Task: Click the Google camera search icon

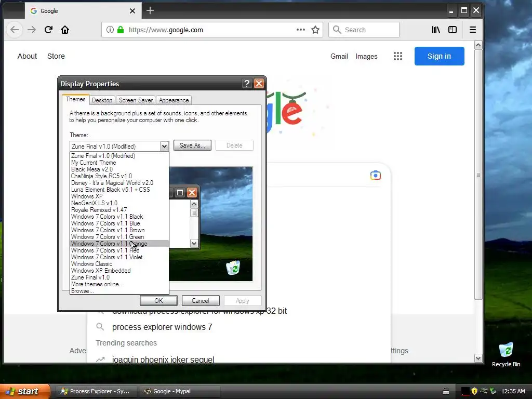Action: pos(375,176)
